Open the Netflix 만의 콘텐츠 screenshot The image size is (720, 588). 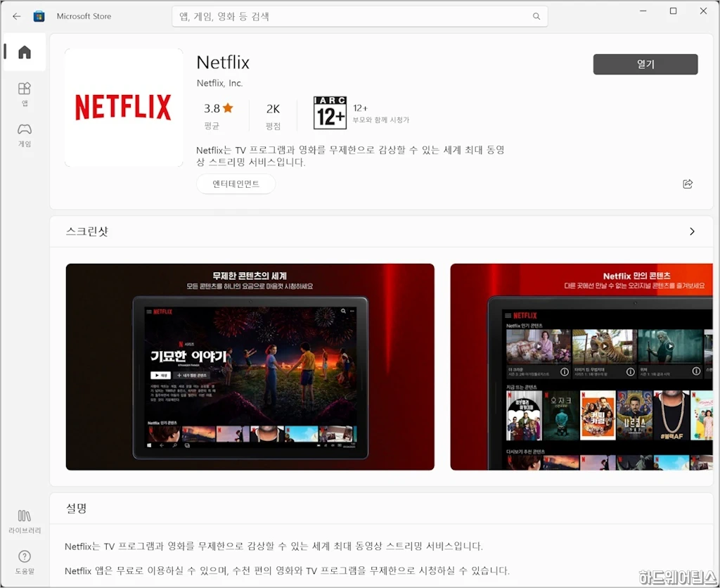pyautogui.click(x=581, y=366)
